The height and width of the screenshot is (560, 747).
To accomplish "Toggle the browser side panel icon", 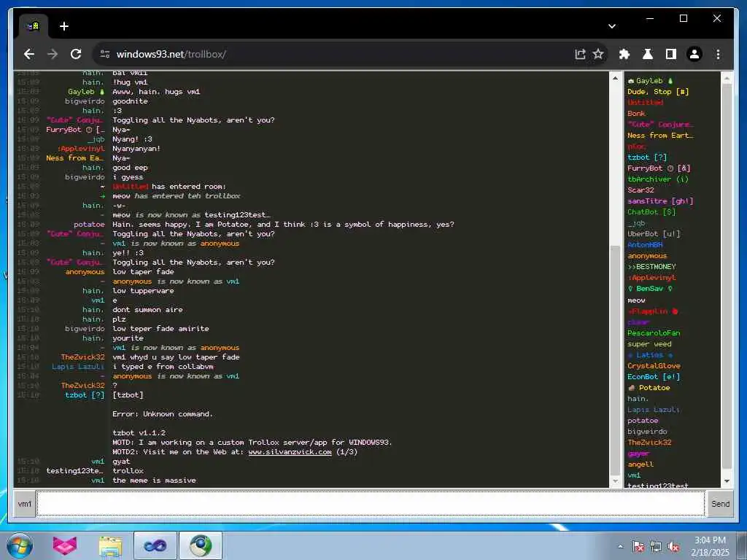I will point(671,54).
